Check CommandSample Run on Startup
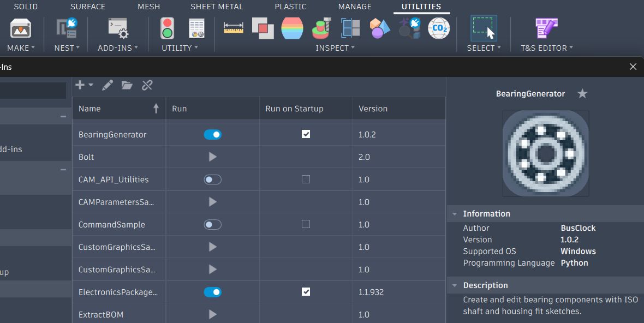Viewport: 644px width, 323px height. (x=306, y=224)
